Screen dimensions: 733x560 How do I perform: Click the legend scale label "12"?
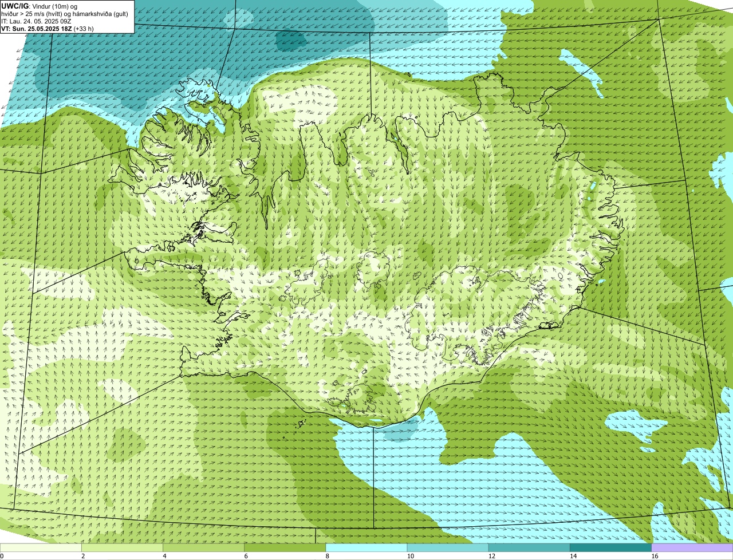[491, 556]
